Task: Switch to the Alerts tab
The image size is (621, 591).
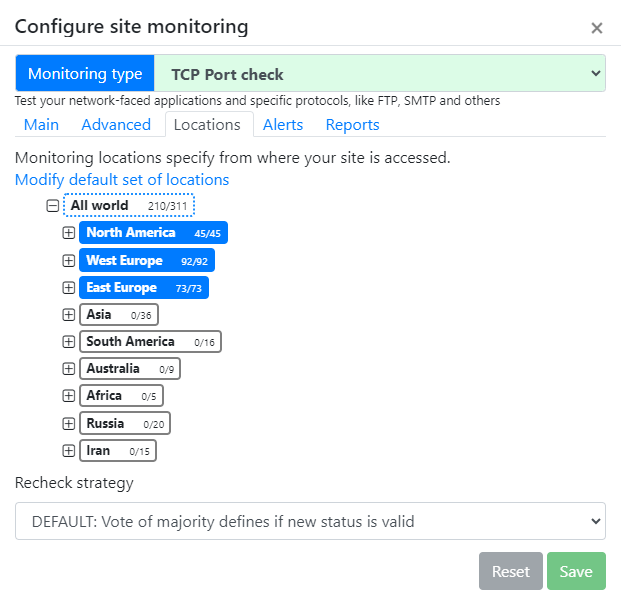Action: coord(283,125)
